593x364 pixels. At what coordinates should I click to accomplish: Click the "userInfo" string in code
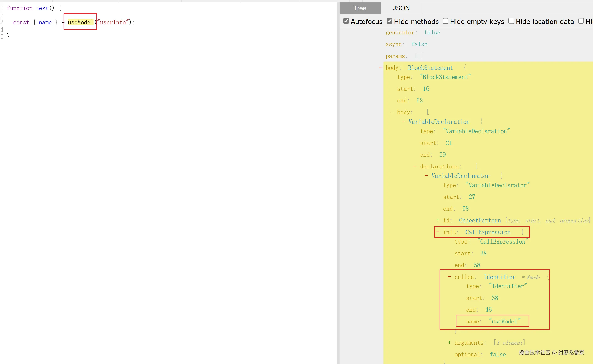click(113, 22)
